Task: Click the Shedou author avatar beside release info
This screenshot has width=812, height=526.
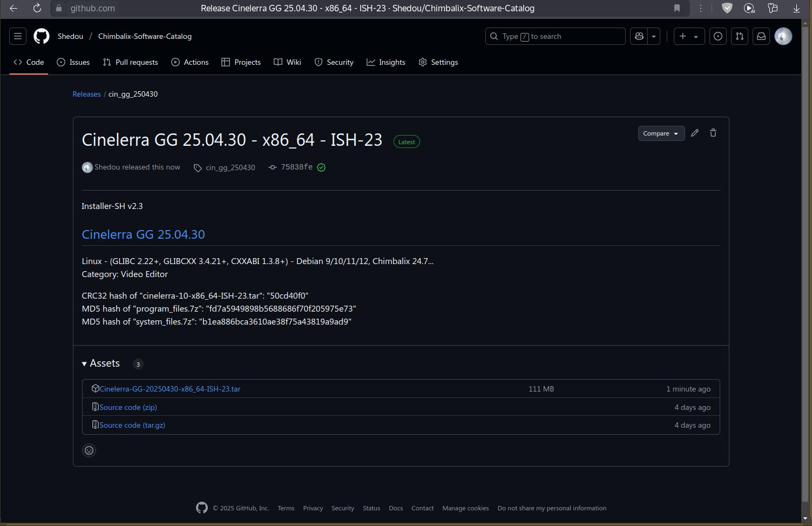Action: (87, 167)
